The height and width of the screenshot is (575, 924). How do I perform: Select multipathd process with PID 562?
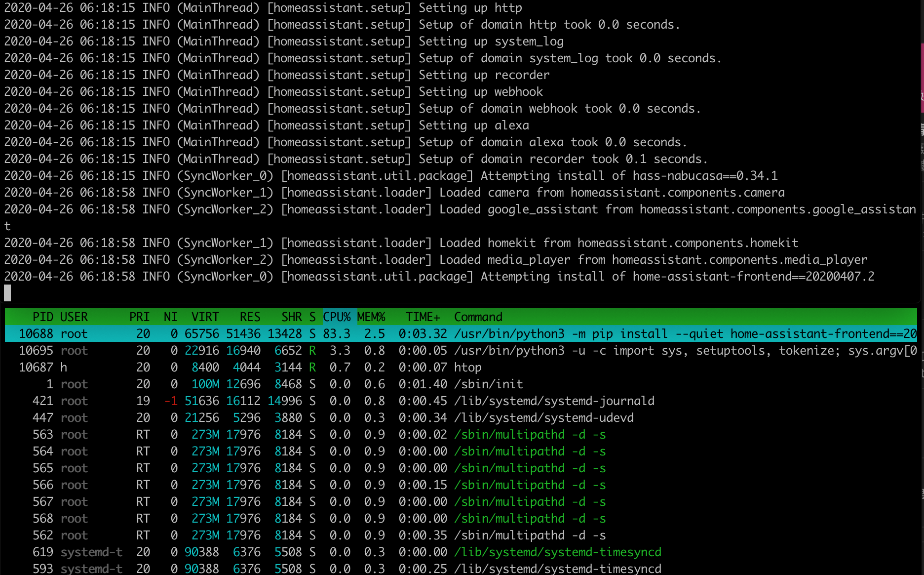point(461,535)
